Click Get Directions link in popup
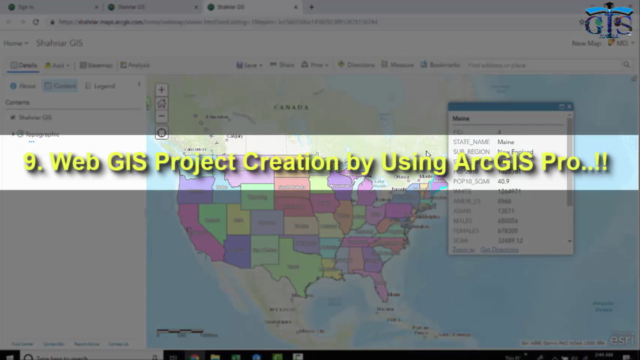 (499, 249)
